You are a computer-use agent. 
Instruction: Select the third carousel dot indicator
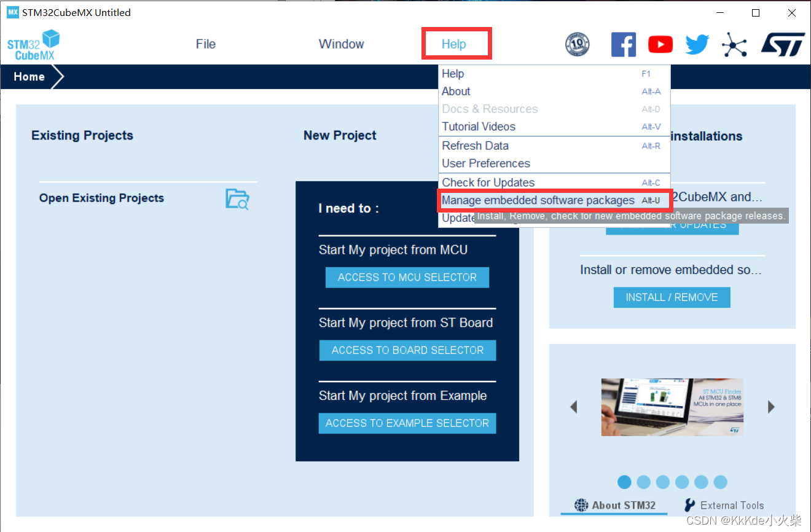[662, 482]
